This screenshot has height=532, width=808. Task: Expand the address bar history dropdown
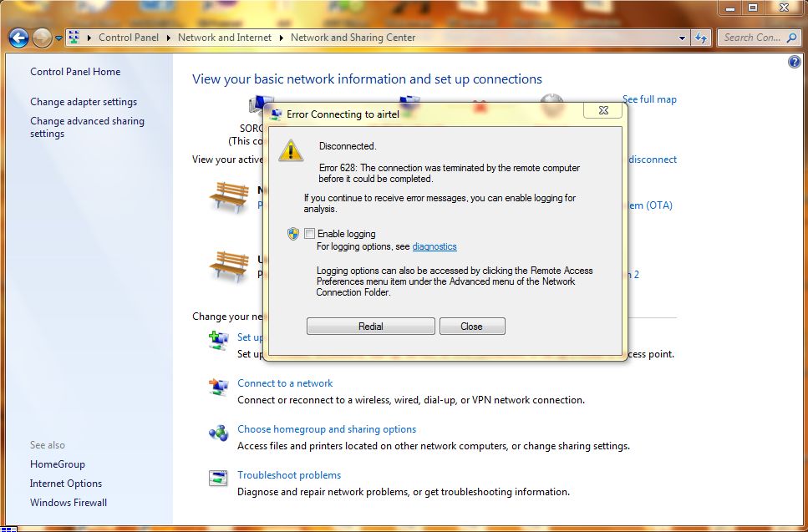point(683,38)
